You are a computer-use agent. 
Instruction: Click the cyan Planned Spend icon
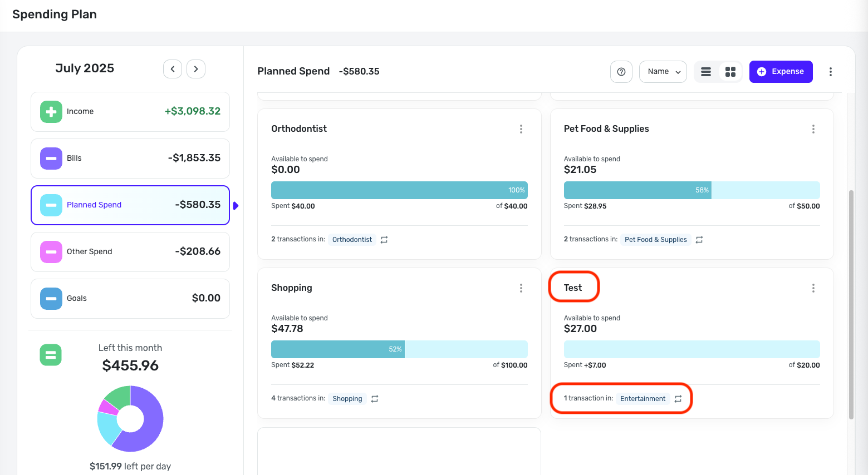pos(51,205)
